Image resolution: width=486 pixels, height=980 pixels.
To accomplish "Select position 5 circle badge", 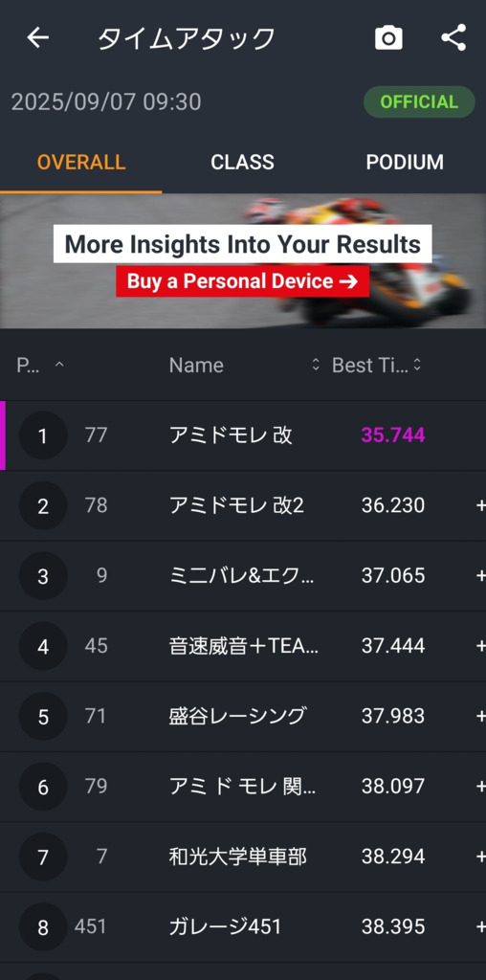I will tap(43, 716).
